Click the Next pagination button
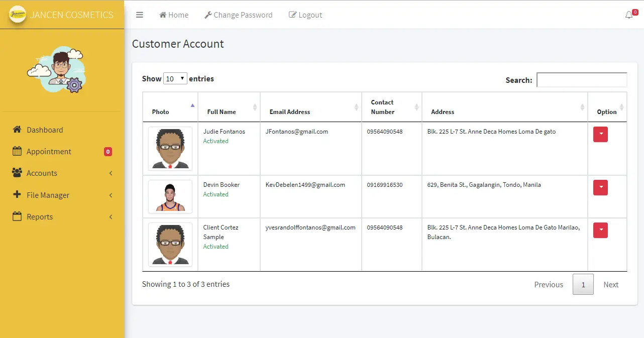This screenshot has height=338, width=644. coord(611,284)
